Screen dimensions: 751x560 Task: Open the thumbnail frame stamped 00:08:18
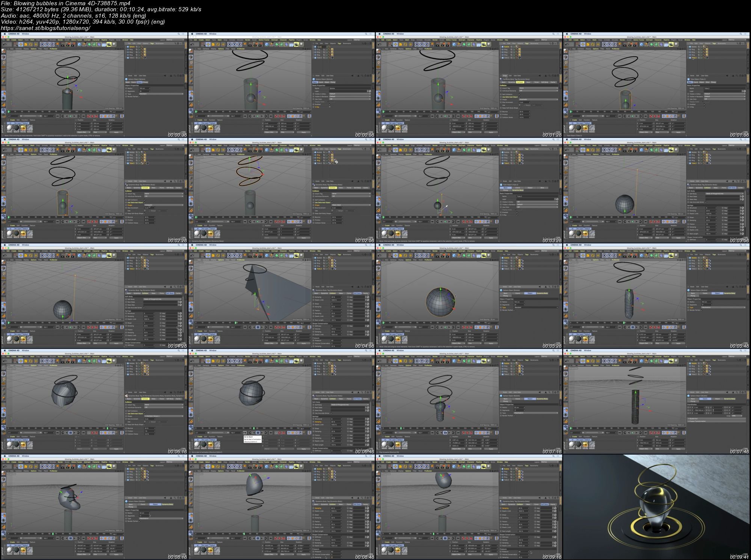[x=94, y=507]
